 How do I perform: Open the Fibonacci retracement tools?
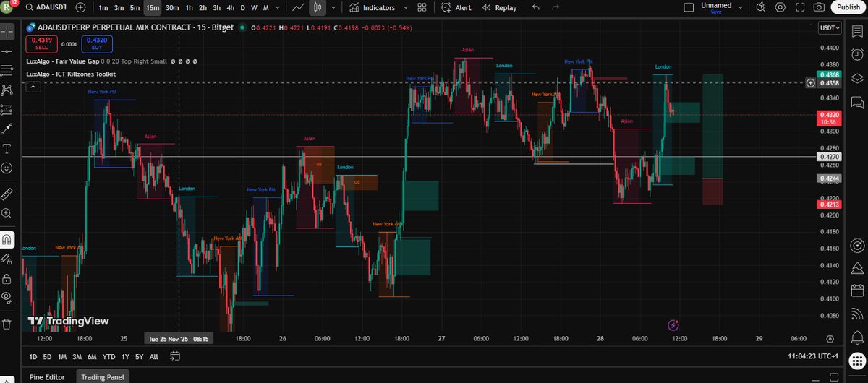[7, 70]
